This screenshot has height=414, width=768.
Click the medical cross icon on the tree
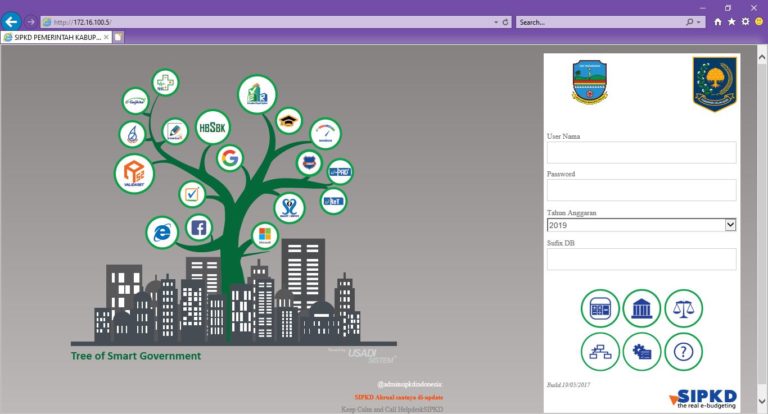click(165, 82)
